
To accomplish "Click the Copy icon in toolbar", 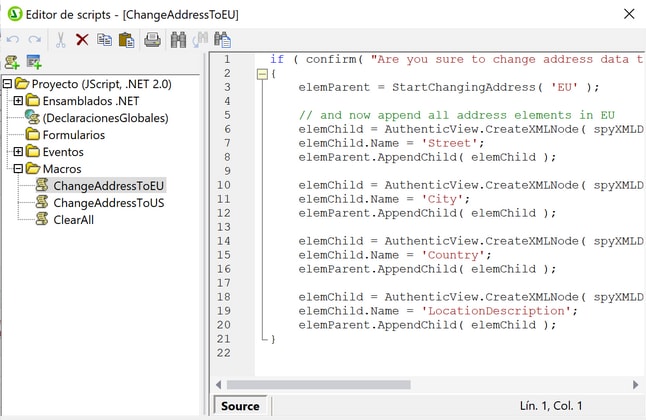I will pyautogui.click(x=104, y=40).
